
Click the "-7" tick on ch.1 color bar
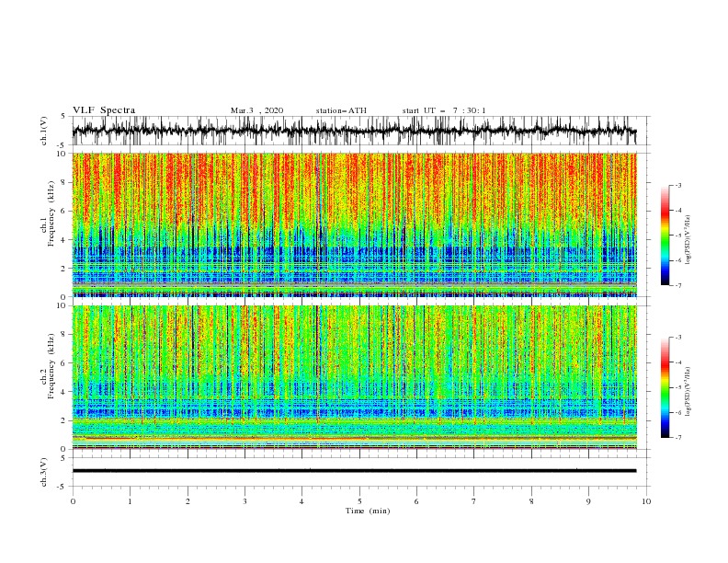coord(678,285)
